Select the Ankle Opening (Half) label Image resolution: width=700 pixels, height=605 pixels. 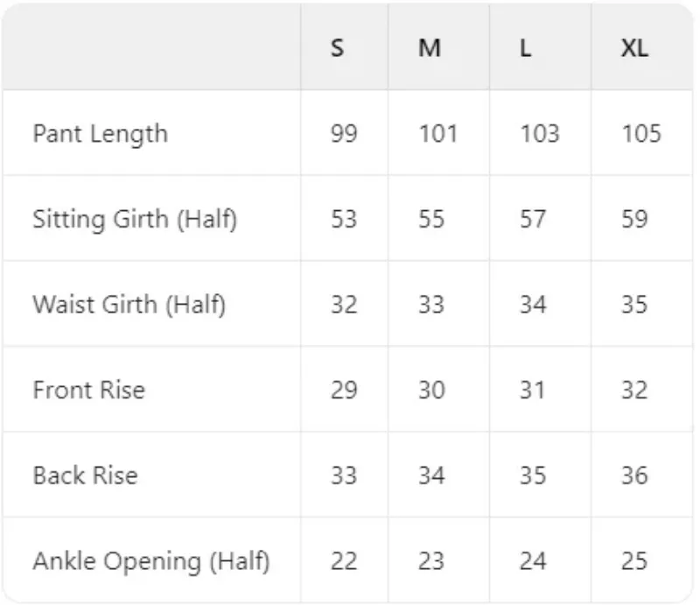pos(150,561)
